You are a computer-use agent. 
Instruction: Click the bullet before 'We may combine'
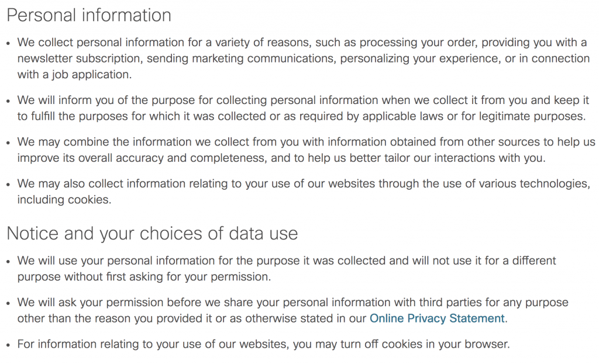9,143
